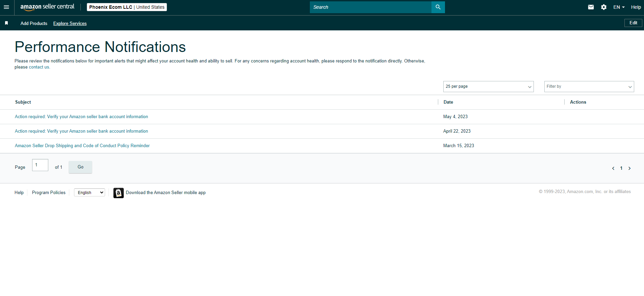Click the April 22, 2023 date cell
This screenshot has width=644, height=296.
pyautogui.click(x=457, y=131)
